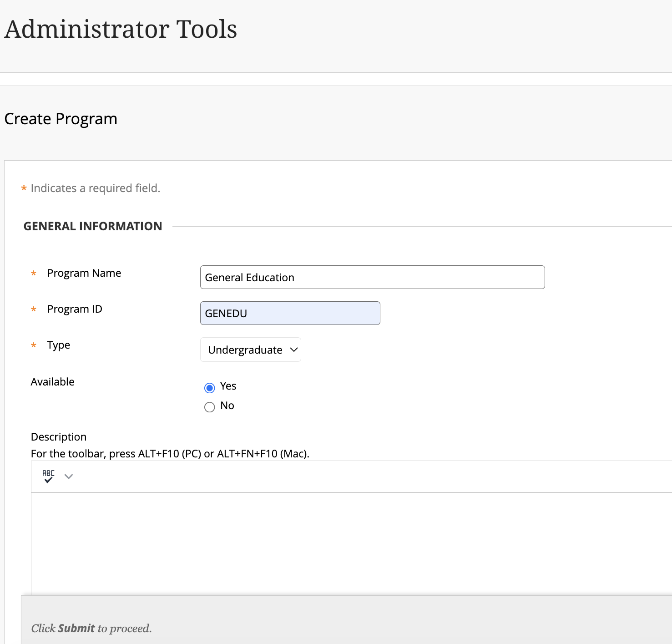
Task: Keep Yes selected for Available
Action: pos(209,387)
